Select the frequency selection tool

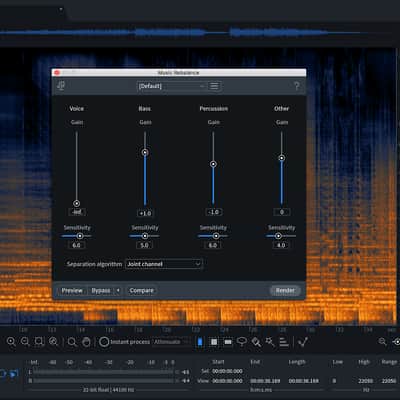228,342
